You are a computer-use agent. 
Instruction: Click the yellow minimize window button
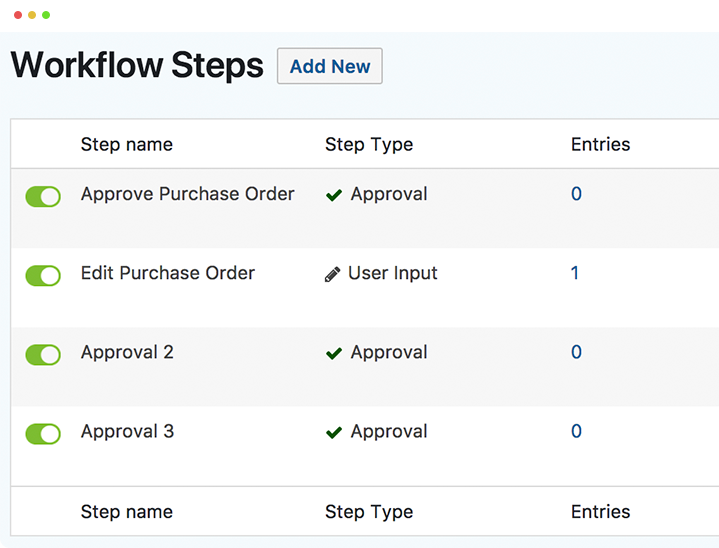(32, 15)
